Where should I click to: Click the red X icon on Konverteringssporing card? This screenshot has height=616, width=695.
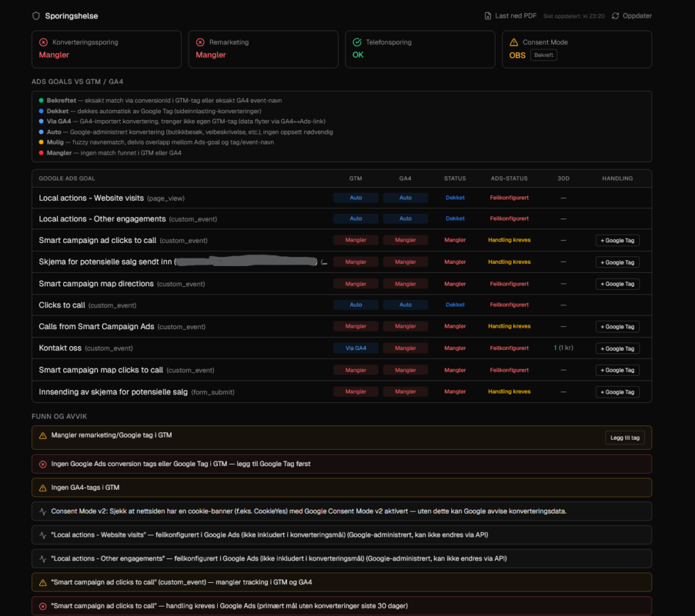(x=43, y=42)
